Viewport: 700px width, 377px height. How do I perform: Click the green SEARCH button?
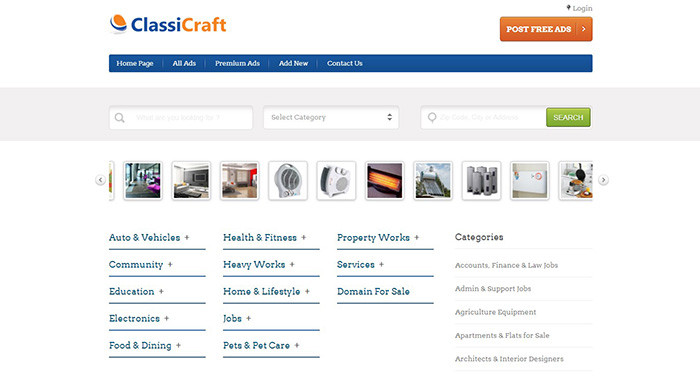(x=568, y=117)
